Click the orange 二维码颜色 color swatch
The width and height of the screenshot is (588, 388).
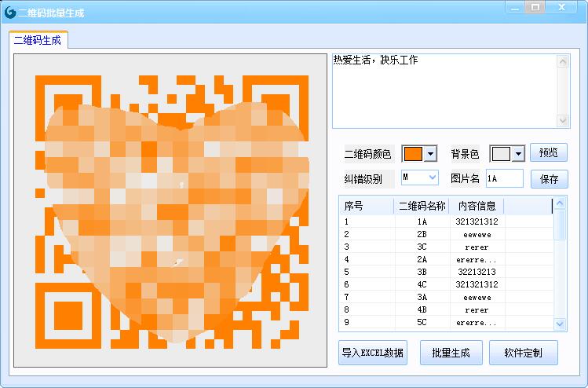pos(413,154)
